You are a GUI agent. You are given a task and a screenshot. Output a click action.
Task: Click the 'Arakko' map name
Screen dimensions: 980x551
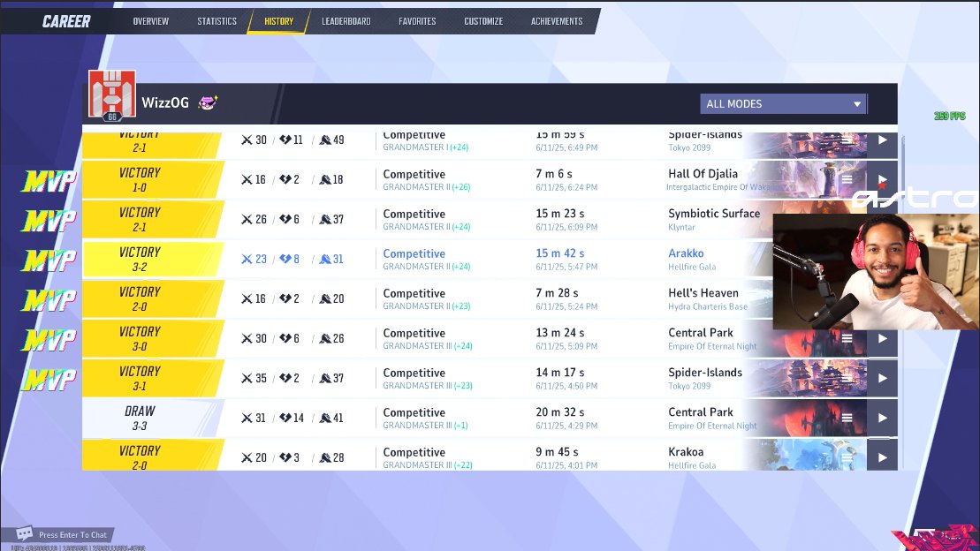pyautogui.click(x=686, y=253)
